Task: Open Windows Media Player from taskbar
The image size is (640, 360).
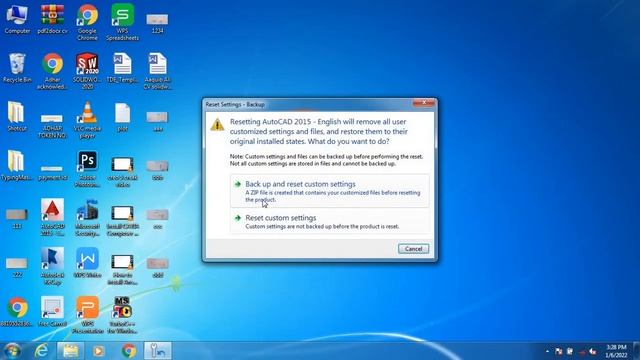Action: point(98,351)
